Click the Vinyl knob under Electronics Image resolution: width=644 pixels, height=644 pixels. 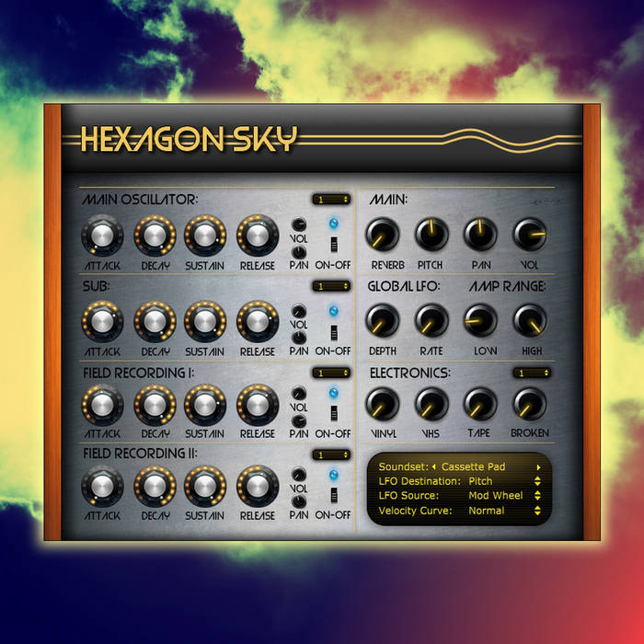[x=382, y=404]
